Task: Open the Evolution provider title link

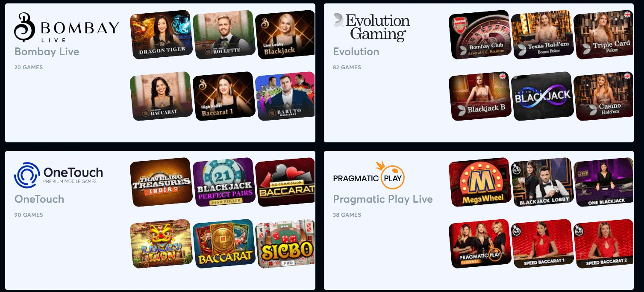Action: pos(356,52)
